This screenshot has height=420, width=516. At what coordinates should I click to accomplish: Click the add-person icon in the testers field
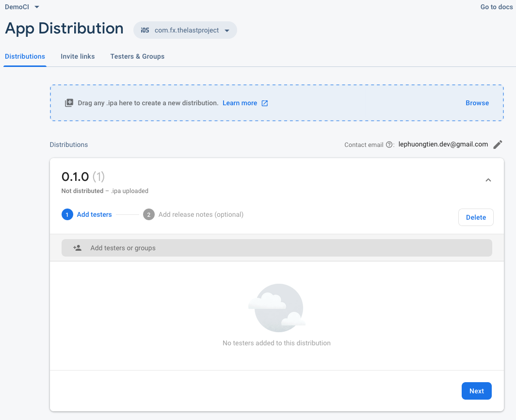77,248
